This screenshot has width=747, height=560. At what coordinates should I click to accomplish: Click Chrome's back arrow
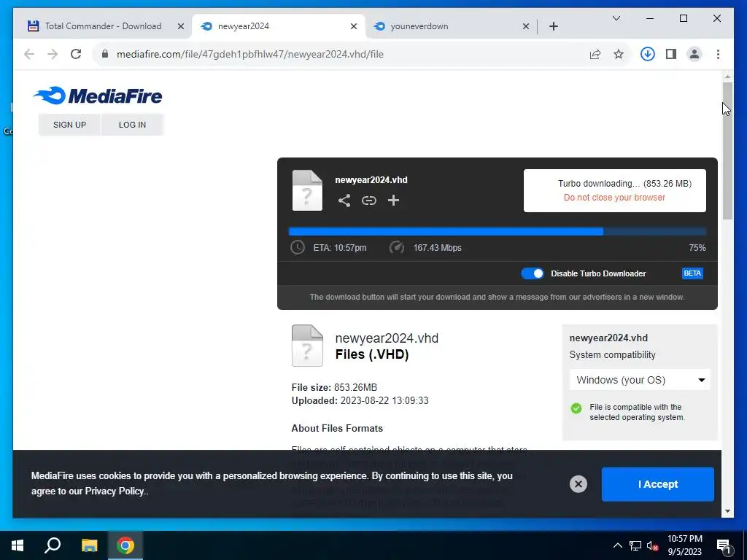pos(29,54)
